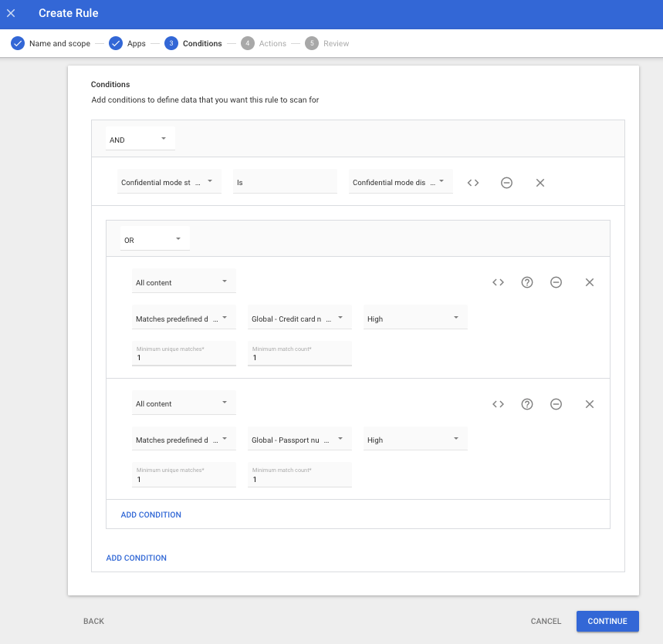
Task: Open the Confidential mode disabled value dropdown
Action: [401, 182]
